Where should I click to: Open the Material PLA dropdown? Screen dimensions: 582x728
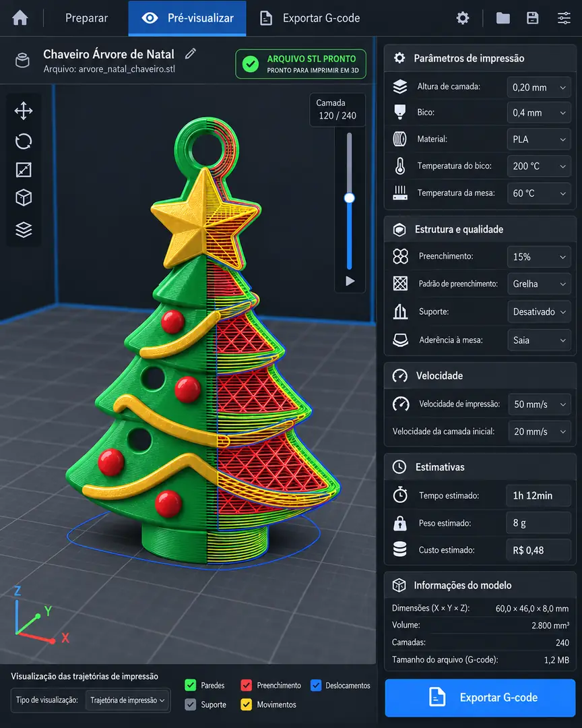tap(539, 140)
